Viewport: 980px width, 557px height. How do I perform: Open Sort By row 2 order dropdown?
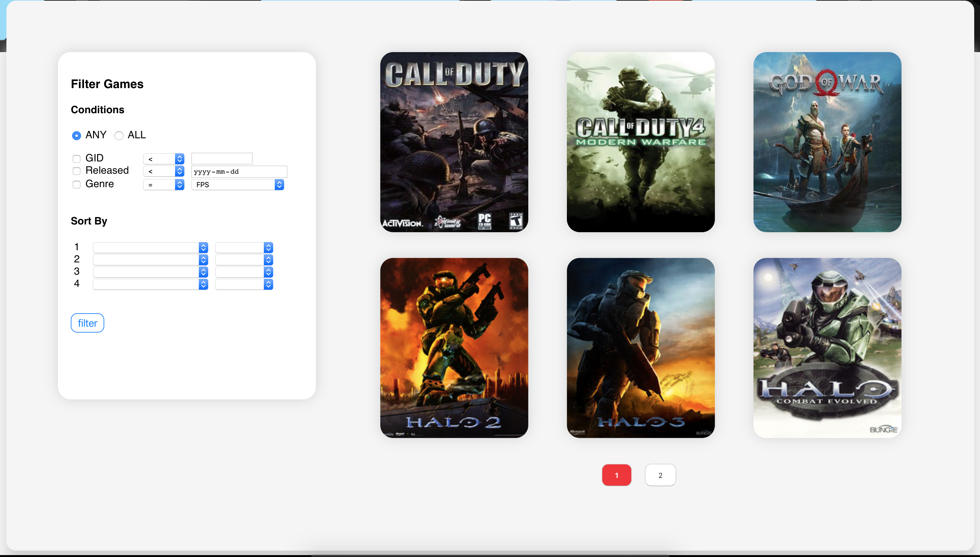tap(244, 260)
